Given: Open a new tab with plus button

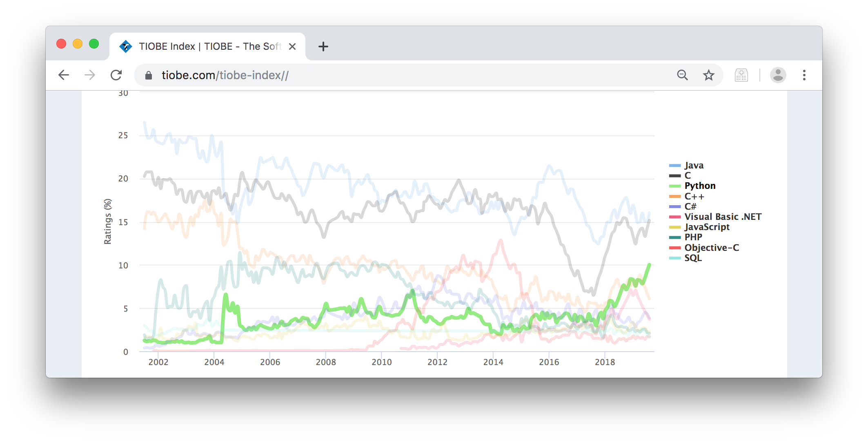Looking at the screenshot, I should 323,47.
